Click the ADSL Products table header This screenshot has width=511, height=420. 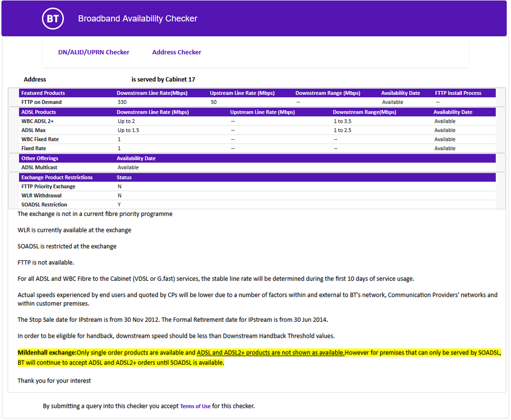coord(38,112)
